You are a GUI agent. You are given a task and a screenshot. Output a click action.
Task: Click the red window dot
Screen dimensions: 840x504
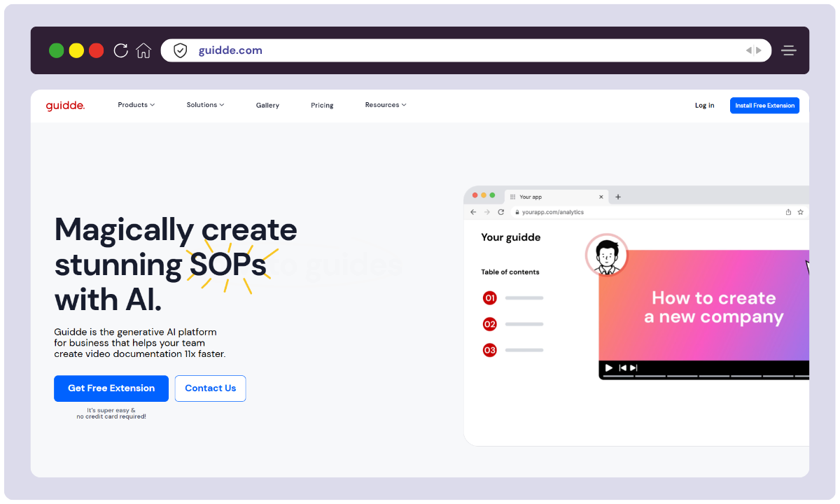[x=96, y=50]
